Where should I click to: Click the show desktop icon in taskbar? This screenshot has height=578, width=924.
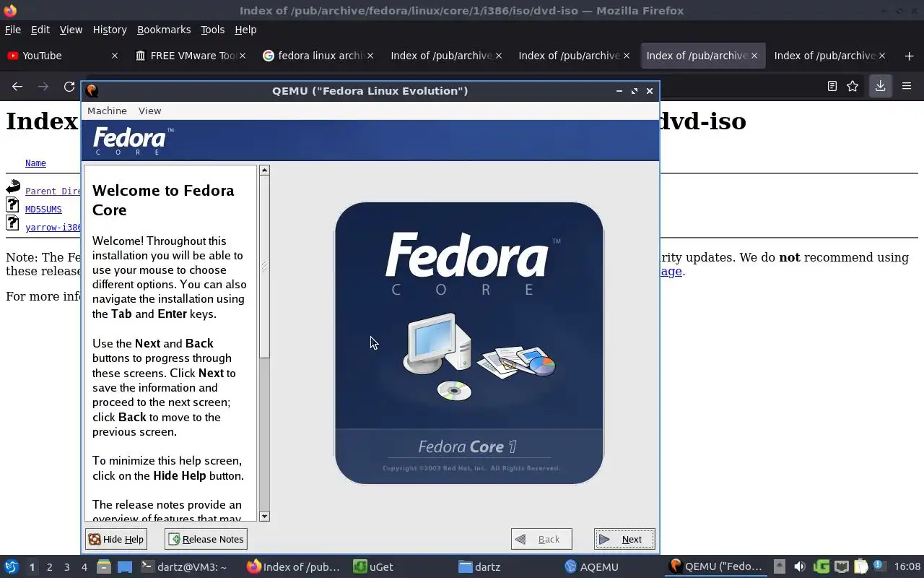tap(125, 567)
